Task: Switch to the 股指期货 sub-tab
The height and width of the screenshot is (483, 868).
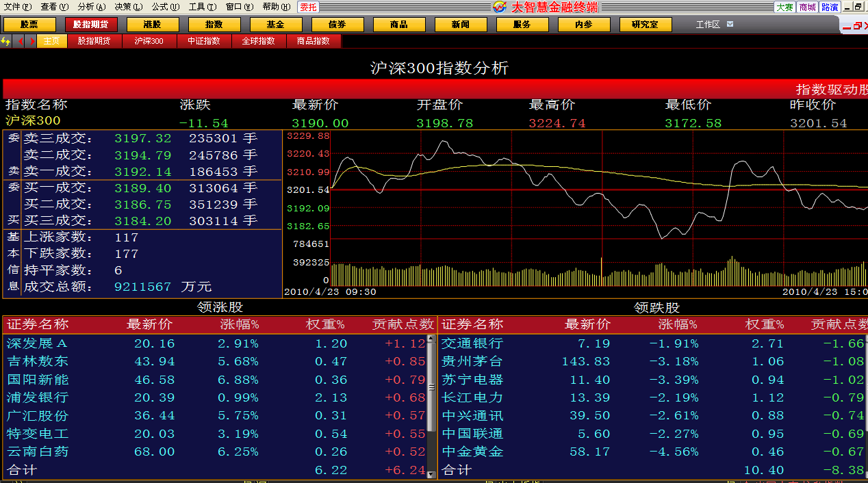Action: (94, 41)
